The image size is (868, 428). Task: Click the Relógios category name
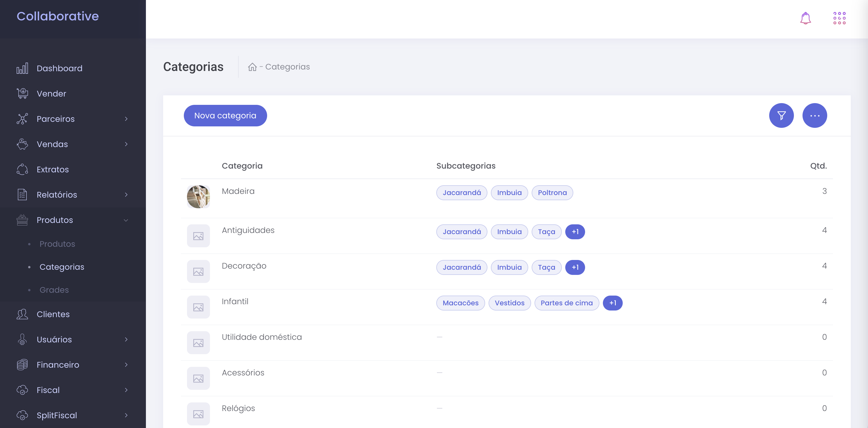238,408
